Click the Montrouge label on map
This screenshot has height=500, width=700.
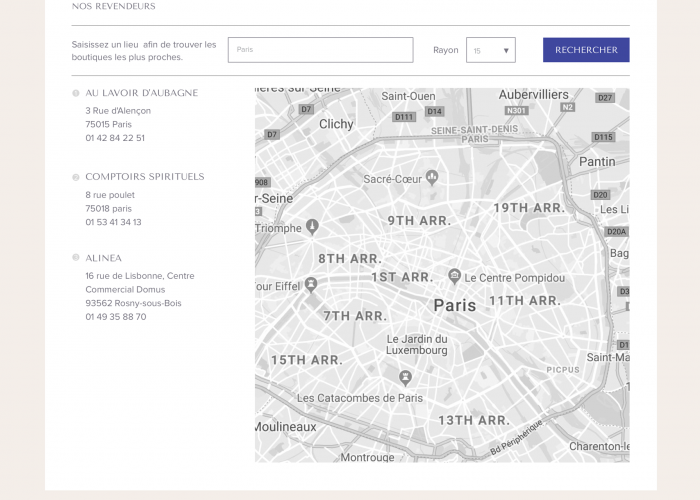tap(367, 457)
